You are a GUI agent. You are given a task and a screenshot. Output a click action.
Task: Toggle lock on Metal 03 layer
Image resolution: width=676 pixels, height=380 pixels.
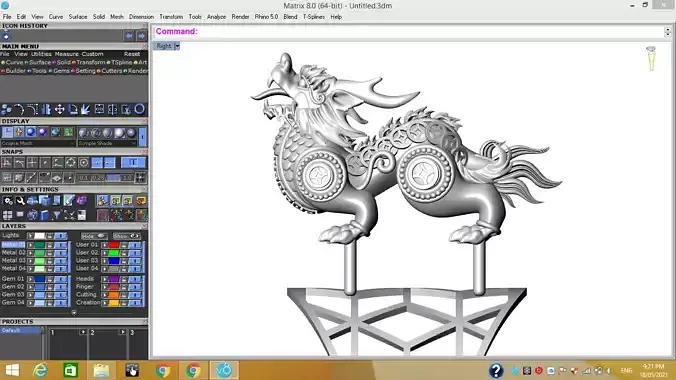(50, 261)
